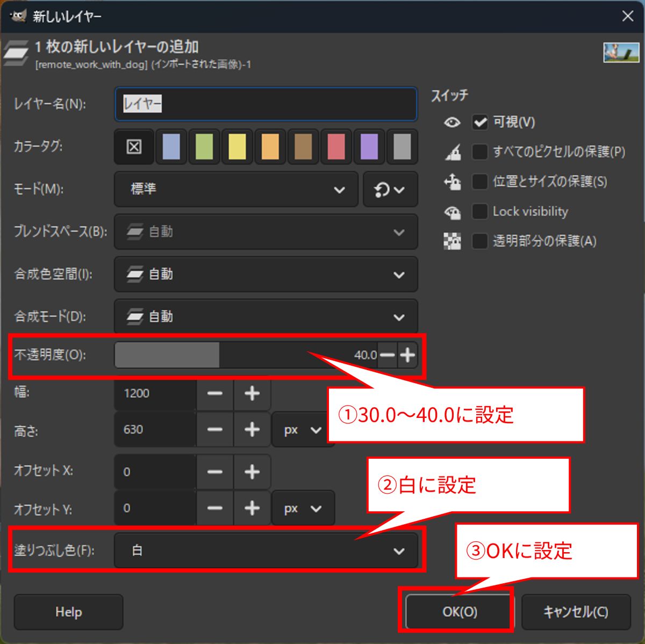Open the 塗りつぶし色(F) fill color dropdown
Viewport: 645px width, 644px height.
[266, 551]
